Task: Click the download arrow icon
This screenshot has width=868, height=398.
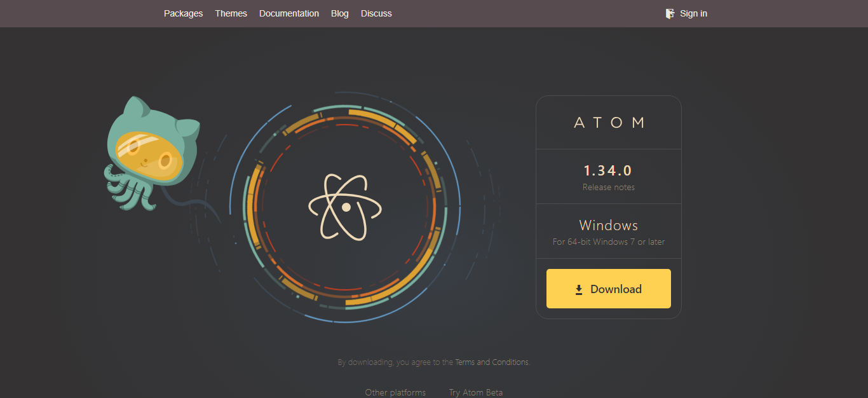Action: coord(579,290)
